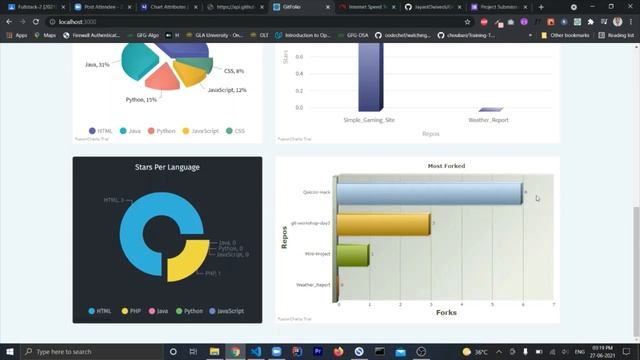The width and height of the screenshot is (640, 360).
Task: Open a new tab with the plus button
Action: (541, 7)
